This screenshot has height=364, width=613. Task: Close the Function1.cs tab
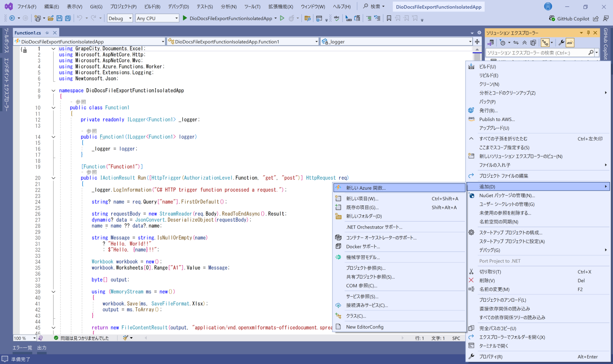[55, 33]
